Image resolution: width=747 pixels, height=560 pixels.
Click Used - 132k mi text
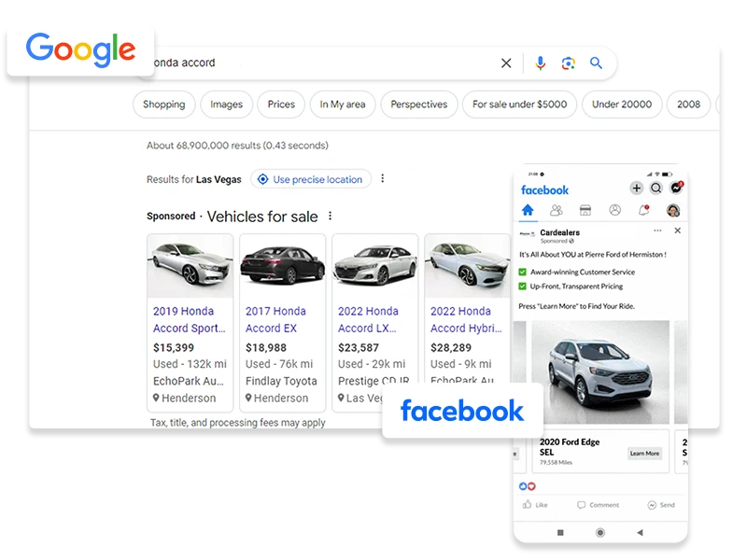[190, 364]
